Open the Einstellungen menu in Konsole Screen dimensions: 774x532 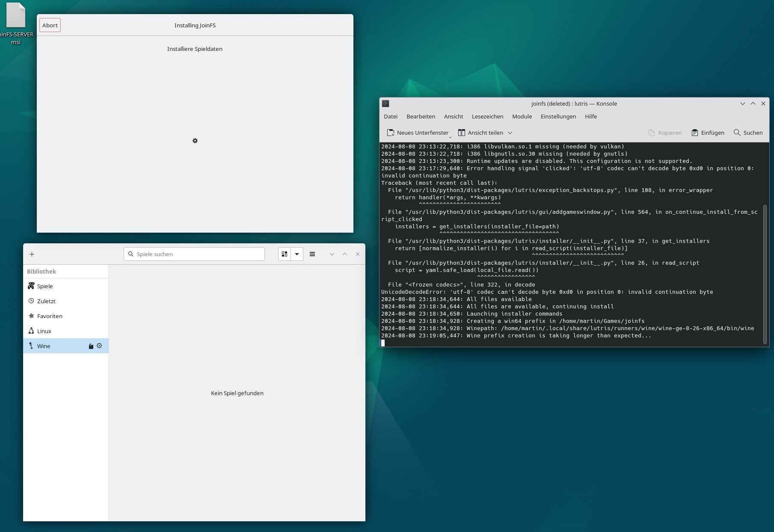click(x=558, y=116)
